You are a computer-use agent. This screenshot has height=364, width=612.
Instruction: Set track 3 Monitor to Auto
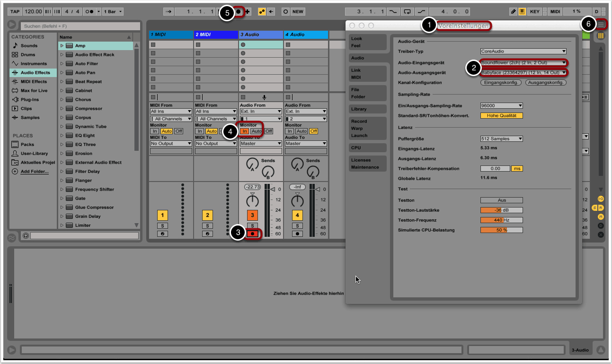point(256,131)
